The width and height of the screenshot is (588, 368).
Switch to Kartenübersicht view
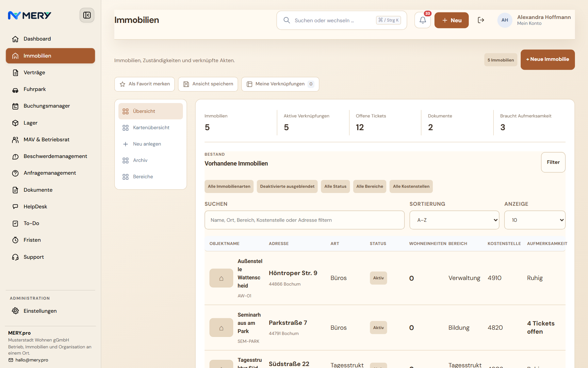151,128
